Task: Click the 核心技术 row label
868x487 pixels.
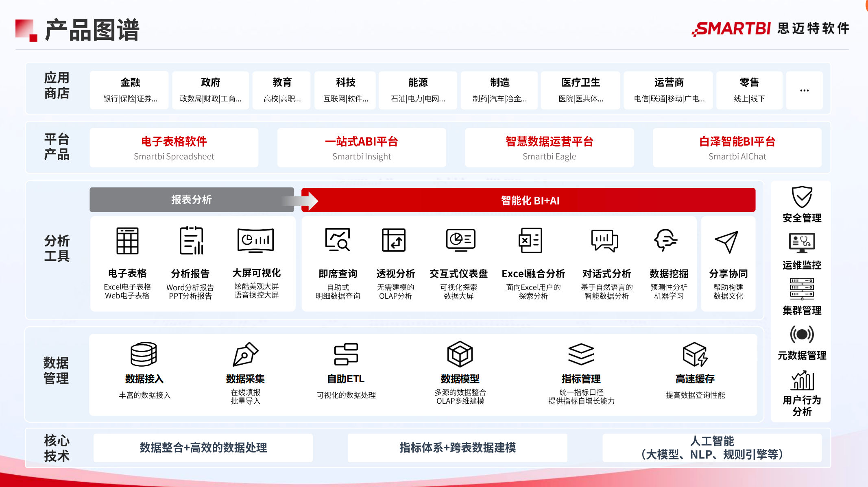Action: (x=57, y=448)
